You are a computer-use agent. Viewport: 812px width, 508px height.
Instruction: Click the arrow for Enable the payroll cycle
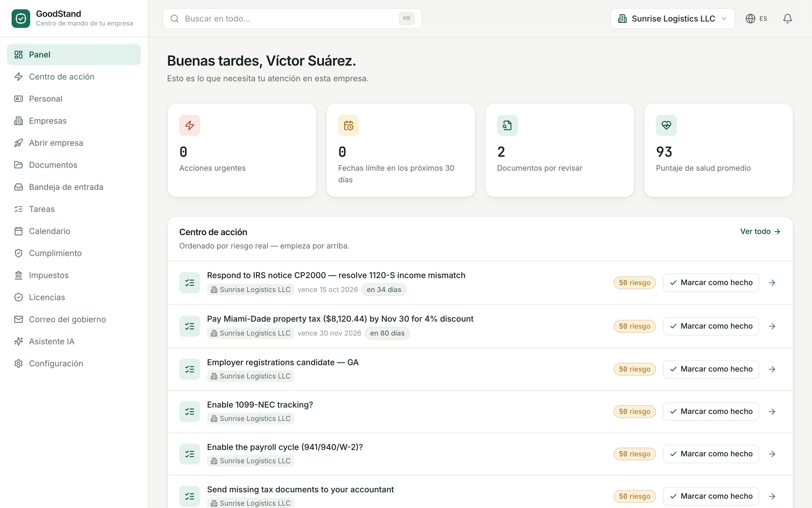(772, 454)
